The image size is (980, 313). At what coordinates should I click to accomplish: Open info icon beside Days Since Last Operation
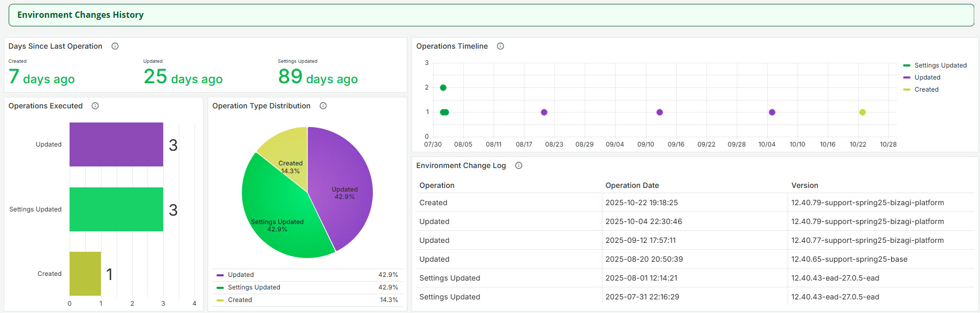(115, 46)
